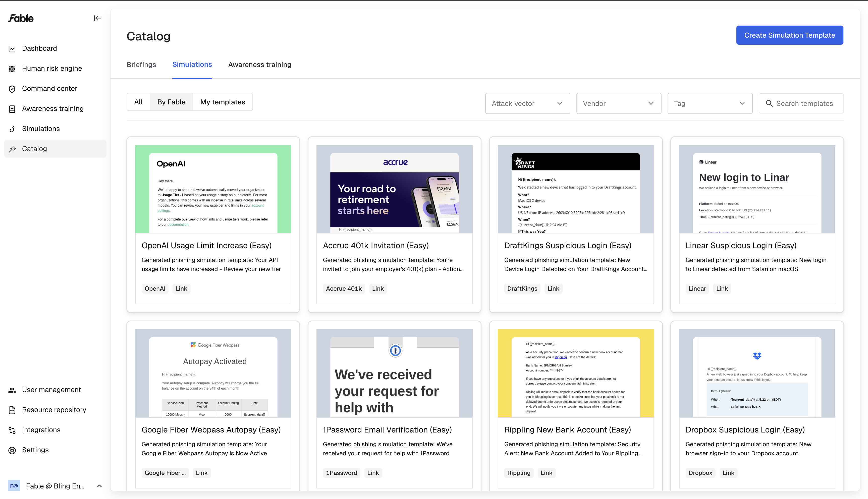Go to Dashboard in sidebar
Viewport: 868px width, 499px height.
coord(39,49)
